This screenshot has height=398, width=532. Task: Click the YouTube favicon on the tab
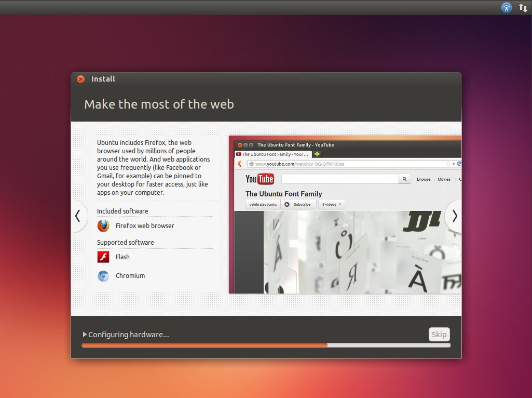[239, 154]
